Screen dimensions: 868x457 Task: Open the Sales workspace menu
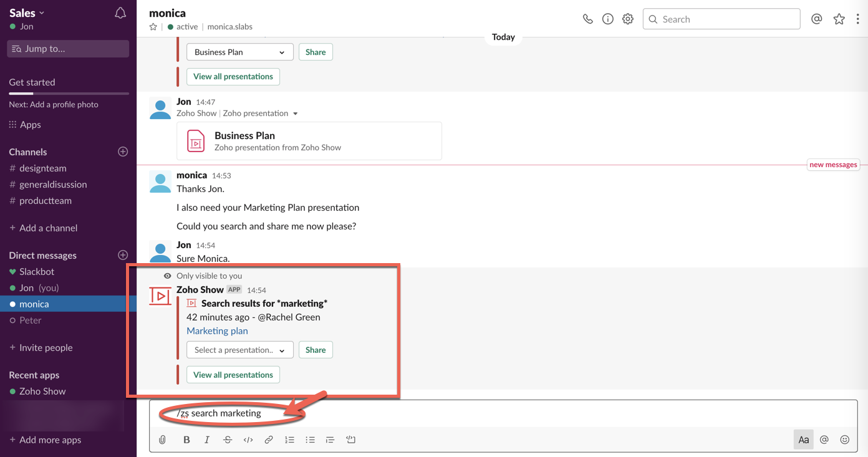coord(27,12)
